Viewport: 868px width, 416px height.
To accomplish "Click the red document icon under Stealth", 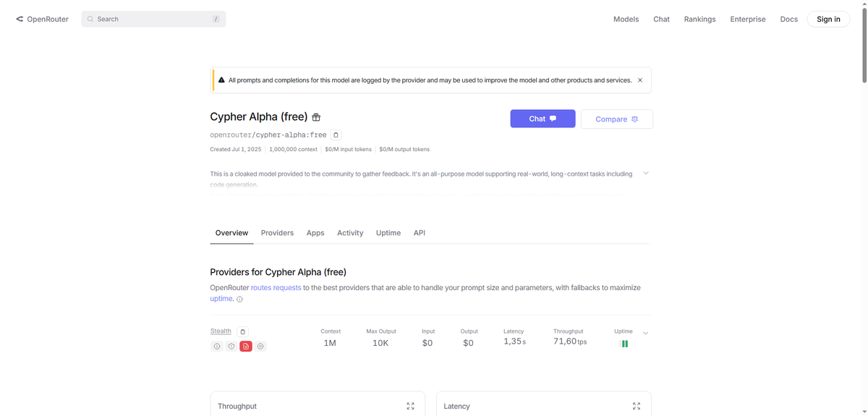I will pyautogui.click(x=246, y=347).
